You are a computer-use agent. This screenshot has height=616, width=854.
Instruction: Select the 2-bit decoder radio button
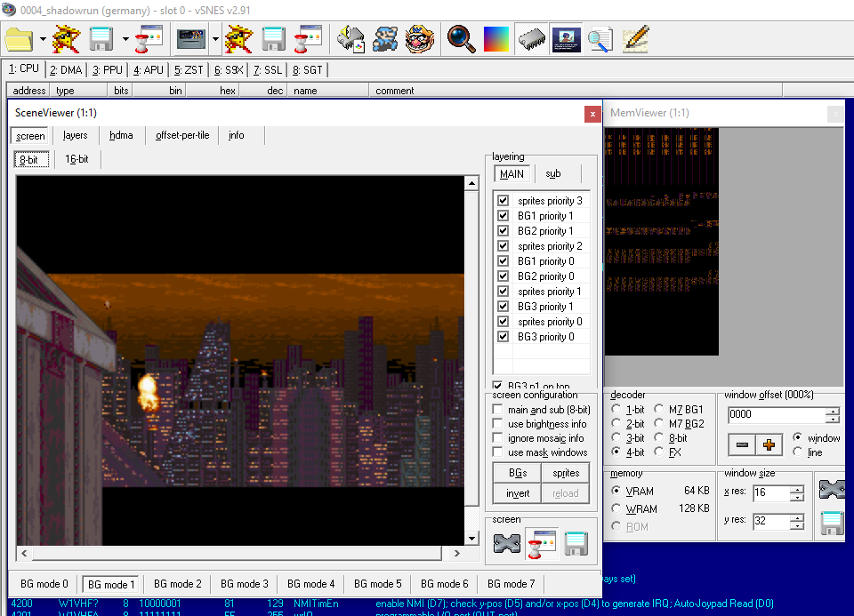pyautogui.click(x=616, y=423)
